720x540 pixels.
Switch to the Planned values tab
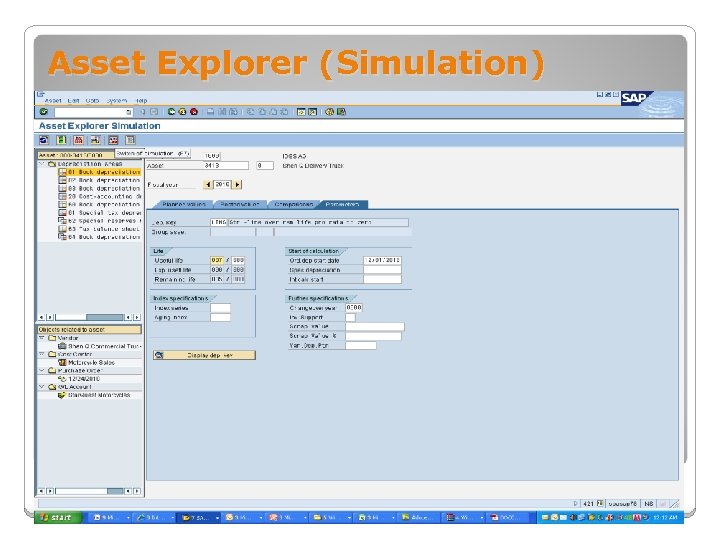[x=184, y=204]
